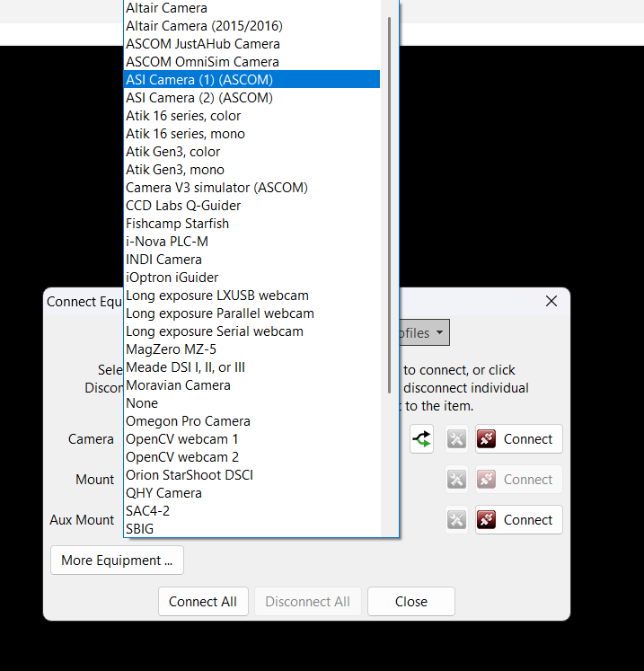Select ASCOM JustAHub Camera
The height and width of the screenshot is (671, 644).
pyautogui.click(x=251, y=44)
